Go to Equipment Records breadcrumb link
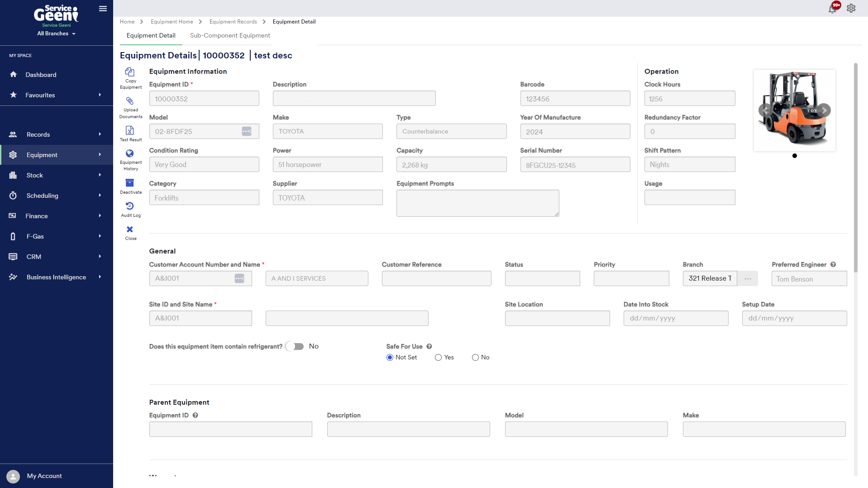The image size is (868, 488). click(x=233, y=22)
